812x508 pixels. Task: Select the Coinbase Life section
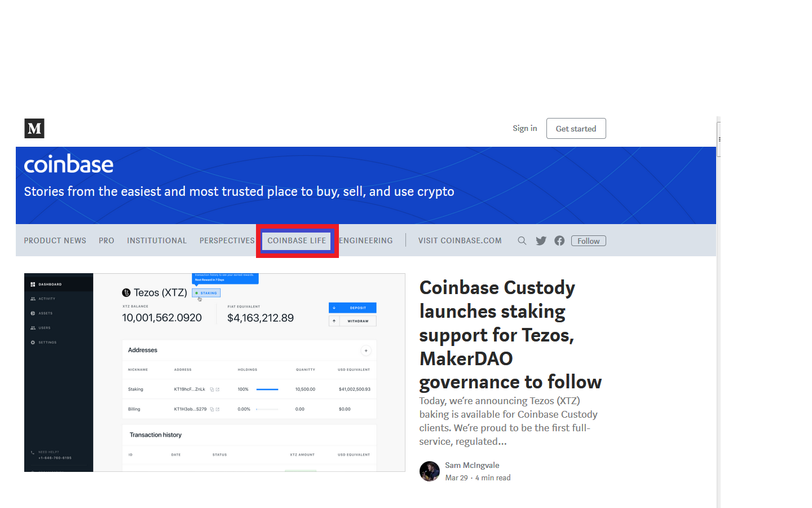[x=297, y=240]
